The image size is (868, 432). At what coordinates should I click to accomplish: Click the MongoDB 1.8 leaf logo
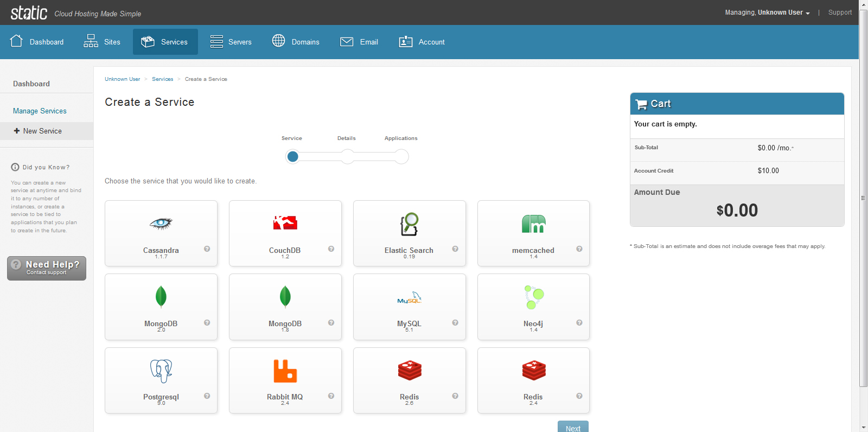[285, 297]
